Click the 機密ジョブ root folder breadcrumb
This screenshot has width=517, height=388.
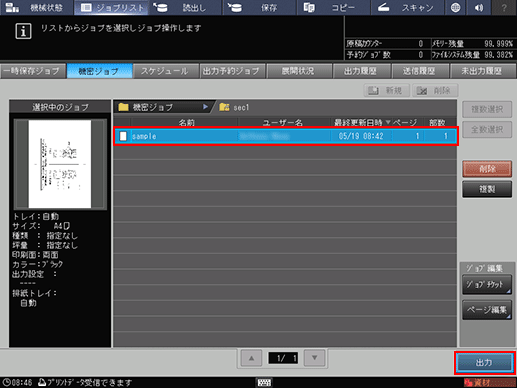[162, 107]
